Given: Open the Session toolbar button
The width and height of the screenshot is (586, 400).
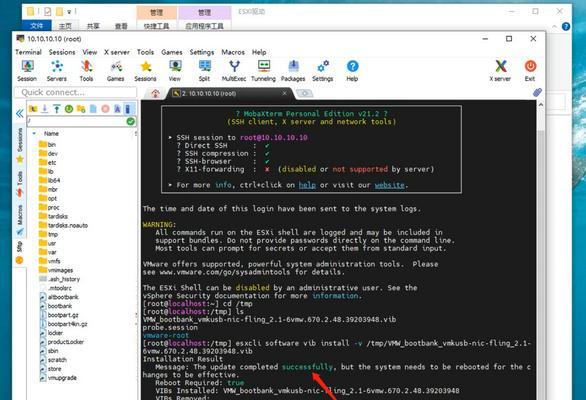Looking at the screenshot, I should coord(27,71).
